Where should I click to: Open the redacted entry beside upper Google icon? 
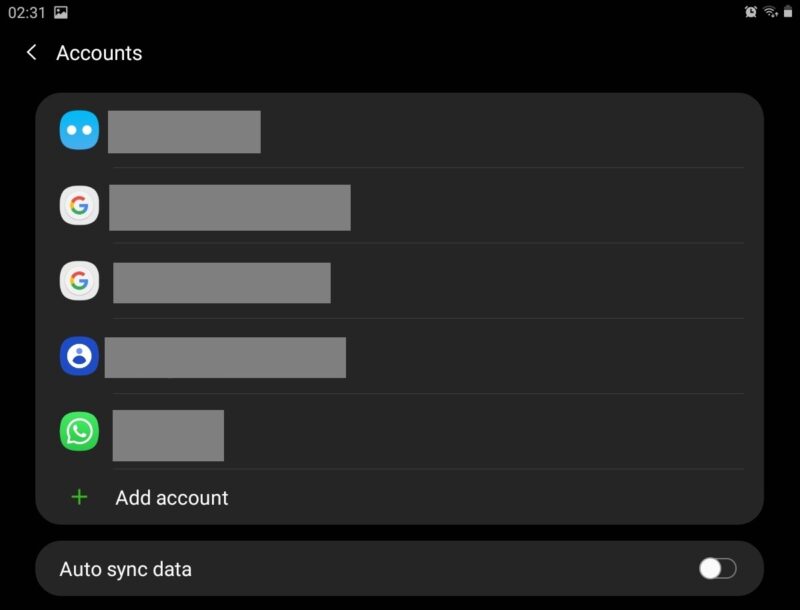(x=230, y=208)
